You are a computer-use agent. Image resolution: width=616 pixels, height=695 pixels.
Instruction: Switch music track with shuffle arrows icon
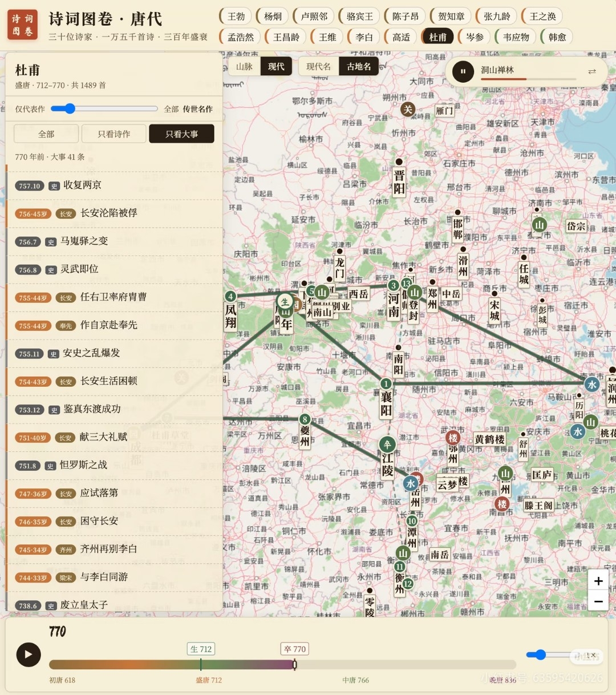(x=592, y=71)
